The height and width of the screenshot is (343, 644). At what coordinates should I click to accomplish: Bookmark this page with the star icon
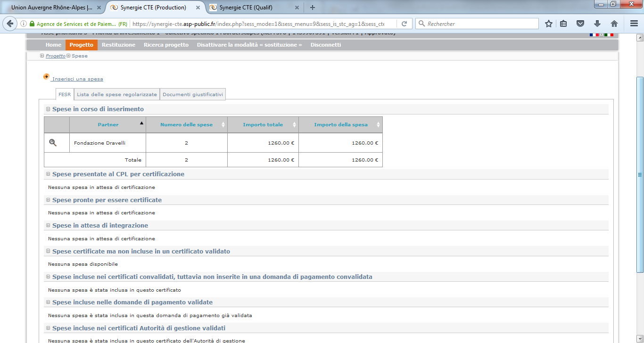point(549,24)
